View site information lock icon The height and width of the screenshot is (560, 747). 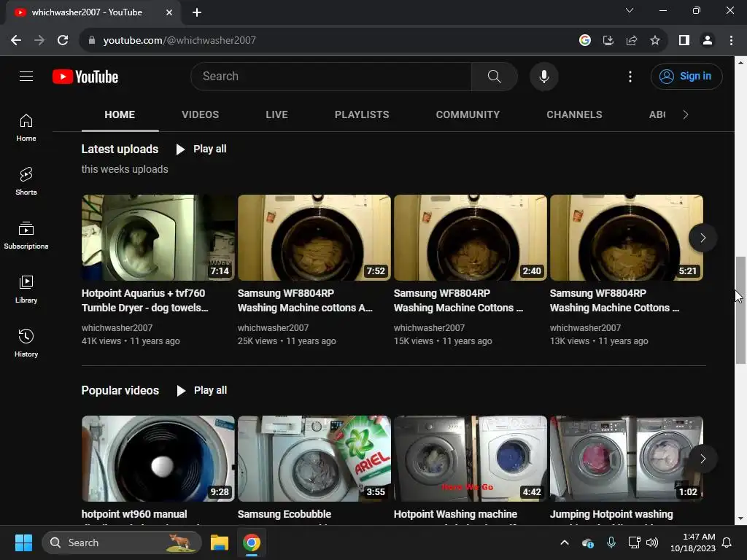click(x=92, y=41)
